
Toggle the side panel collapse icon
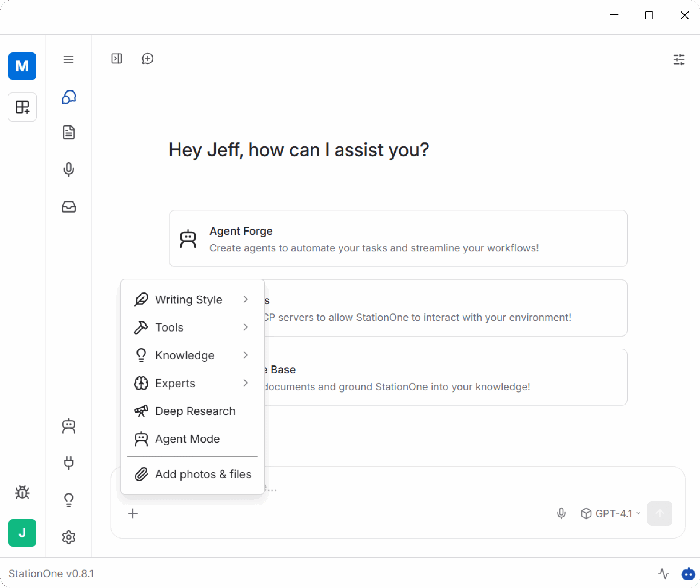[117, 59]
